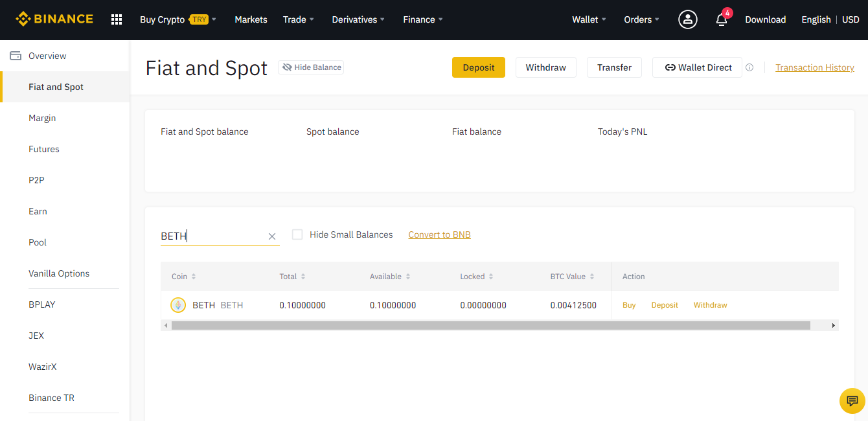Focus the coin search field
Screen dimensions: 868x421
214,236
